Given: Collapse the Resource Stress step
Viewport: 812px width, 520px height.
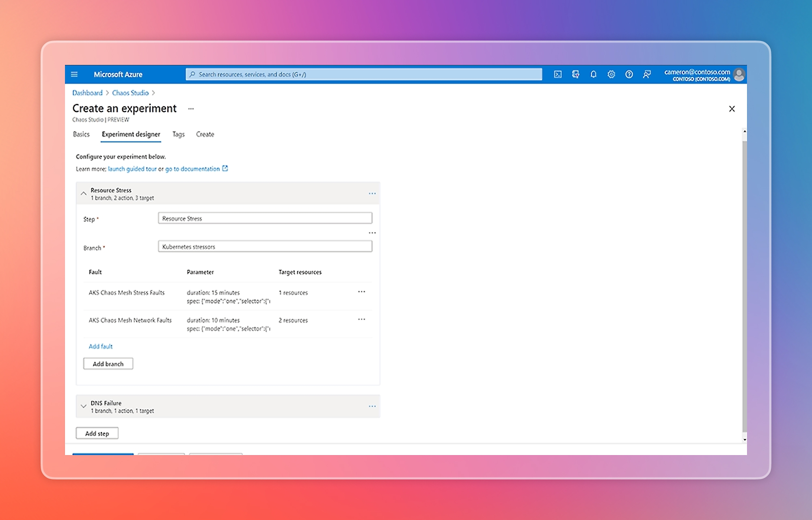Looking at the screenshot, I should [84, 193].
